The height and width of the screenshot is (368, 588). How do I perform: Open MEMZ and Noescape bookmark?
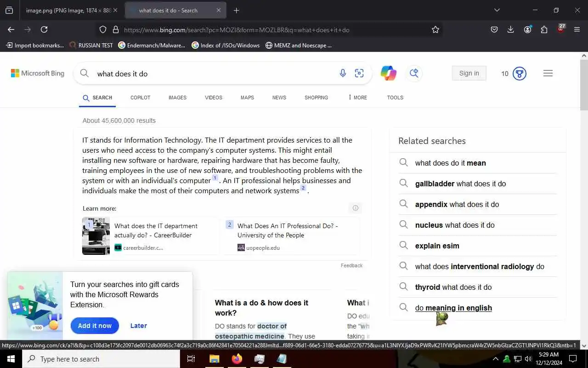[x=299, y=45]
